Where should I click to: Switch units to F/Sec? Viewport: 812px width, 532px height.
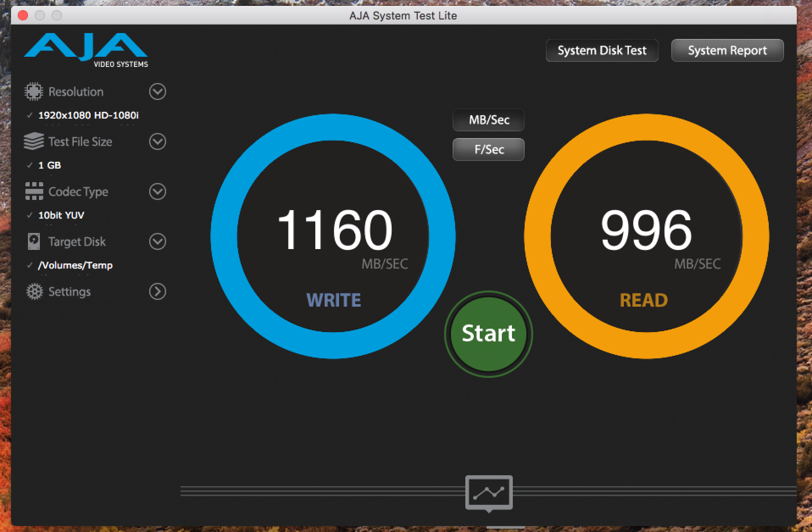coord(489,150)
